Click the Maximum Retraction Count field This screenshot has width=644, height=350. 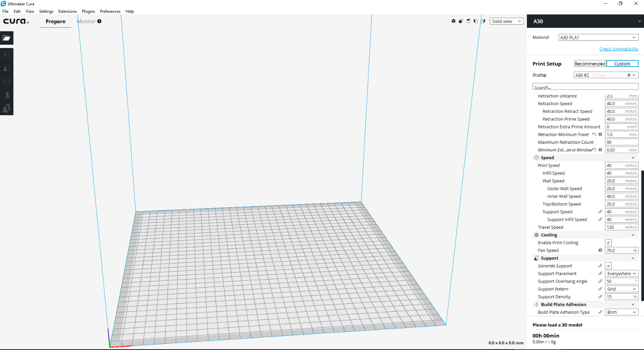pos(622,142)
